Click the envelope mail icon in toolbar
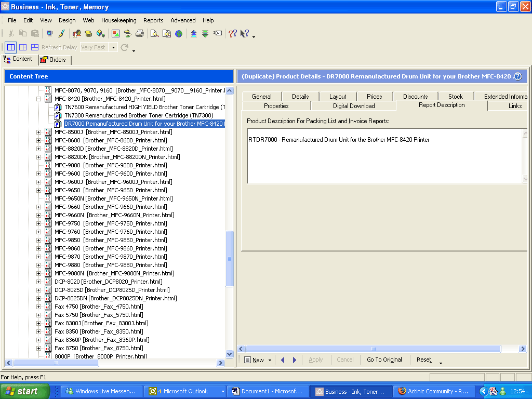Viewport: 532px width, 399px height. click(x=218, y=34)
